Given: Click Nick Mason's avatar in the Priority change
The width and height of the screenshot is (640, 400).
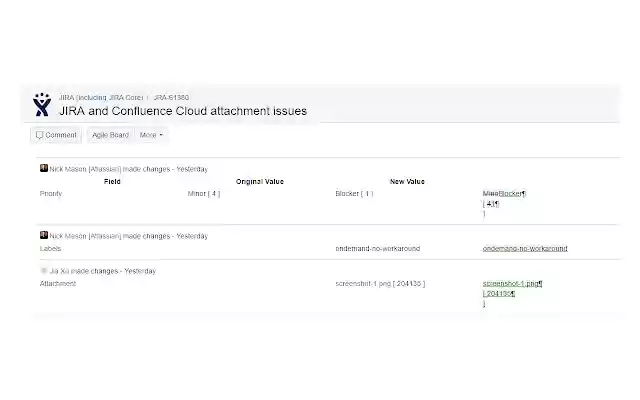Looking at the screenshot, I should click(x=44, y=168).
